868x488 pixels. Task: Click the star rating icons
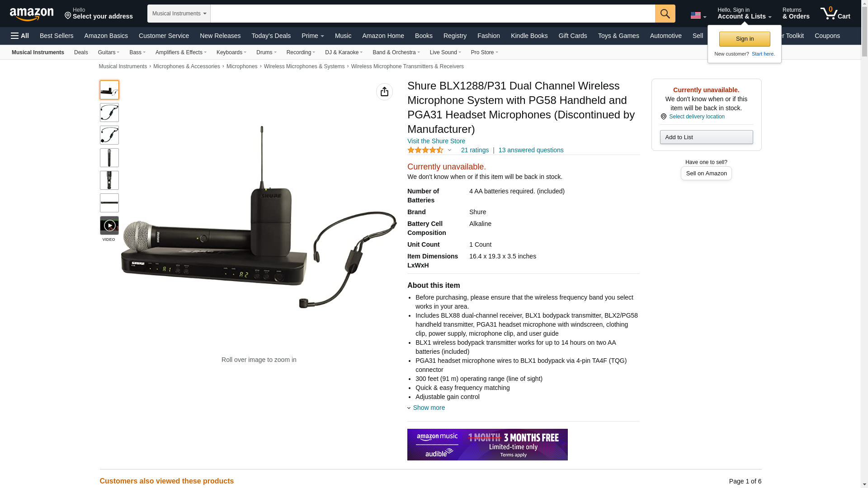[x=425, y=150]
